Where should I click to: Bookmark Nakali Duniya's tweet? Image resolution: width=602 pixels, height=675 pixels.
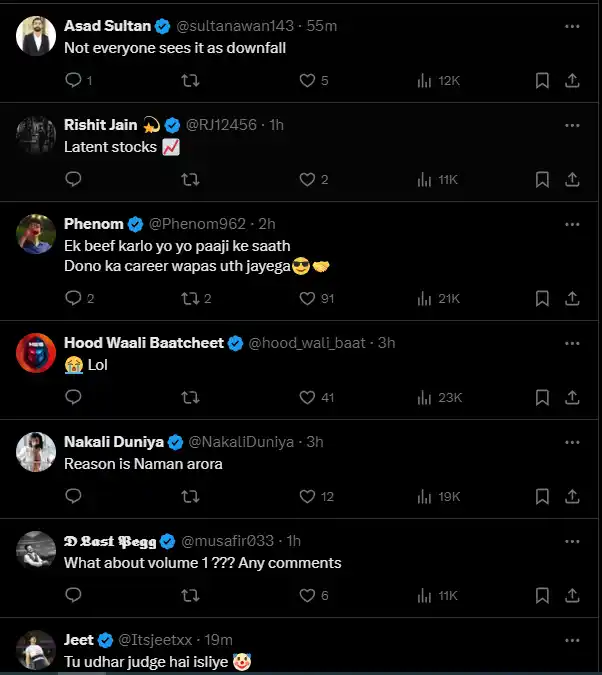coord(542,496)
